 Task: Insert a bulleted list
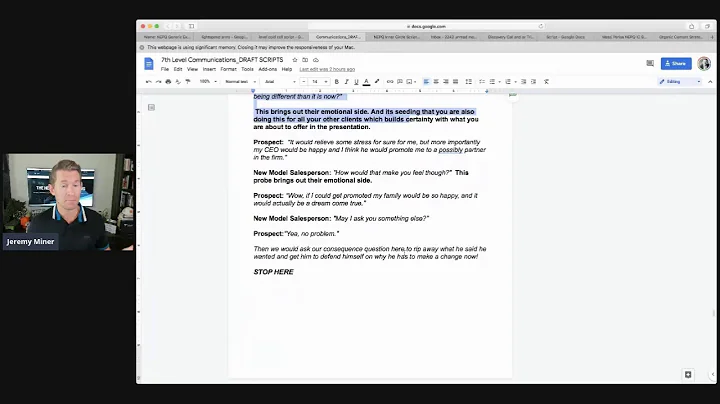492,82
